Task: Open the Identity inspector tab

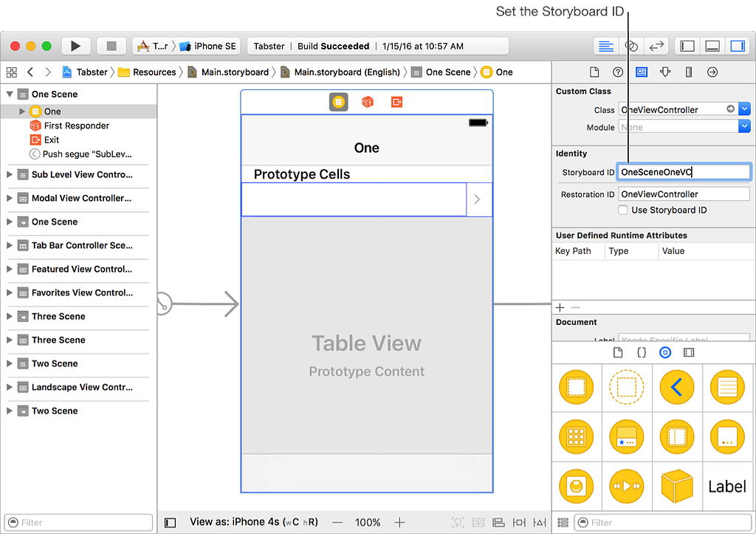Action: (x=642, y=72)
